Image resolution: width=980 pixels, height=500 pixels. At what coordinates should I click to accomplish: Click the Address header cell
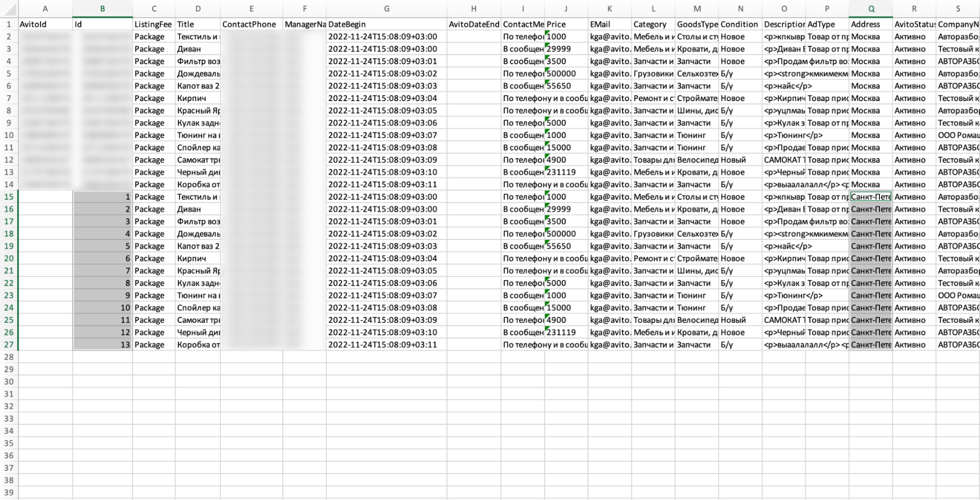tap(871, 24)
